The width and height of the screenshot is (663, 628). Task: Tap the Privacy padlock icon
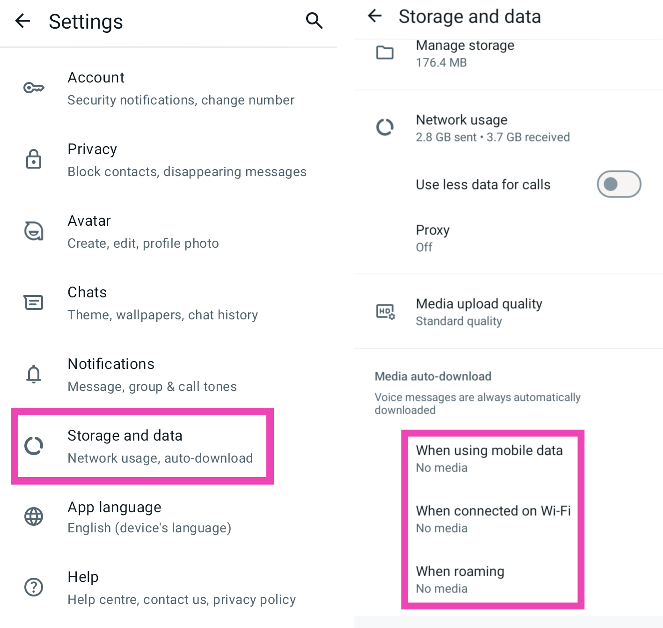(33, 160)
